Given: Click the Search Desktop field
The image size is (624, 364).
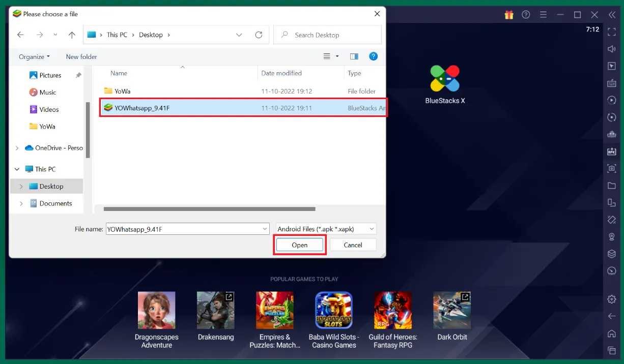Looking at the screenshot, I should (x=327, y=35).
